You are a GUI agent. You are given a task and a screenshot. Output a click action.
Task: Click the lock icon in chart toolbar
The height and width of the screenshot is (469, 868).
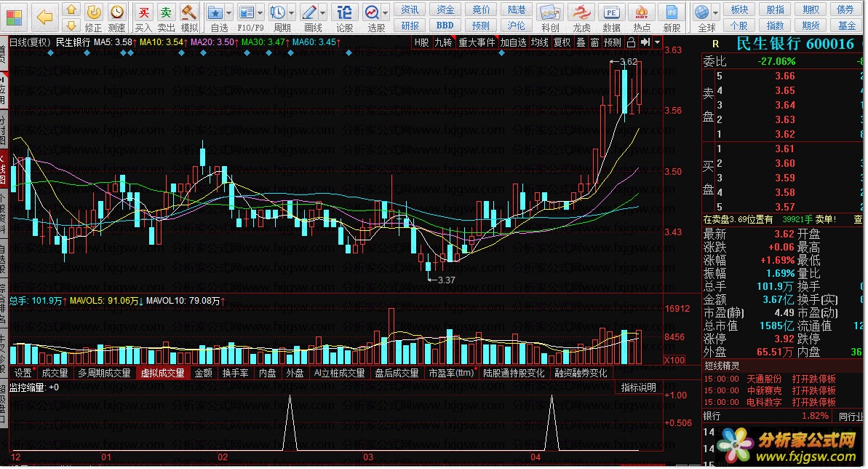pyautogui.click(x=631, y=42)
